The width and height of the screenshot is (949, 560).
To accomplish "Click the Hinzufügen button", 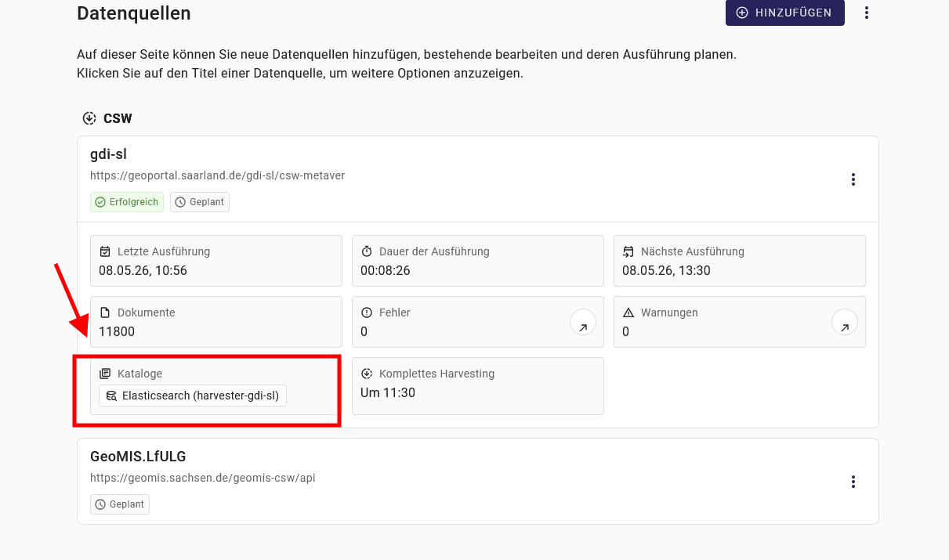I will pos(784,13).
